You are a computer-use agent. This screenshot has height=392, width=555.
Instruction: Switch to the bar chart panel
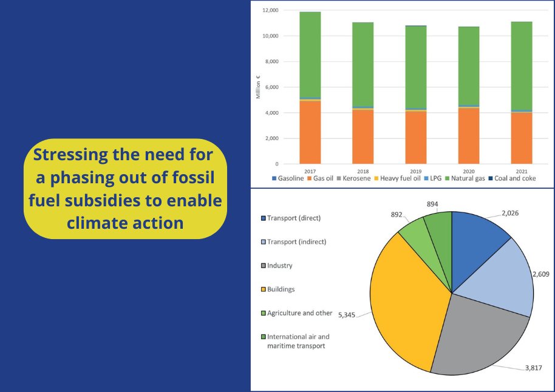point(401,91)
